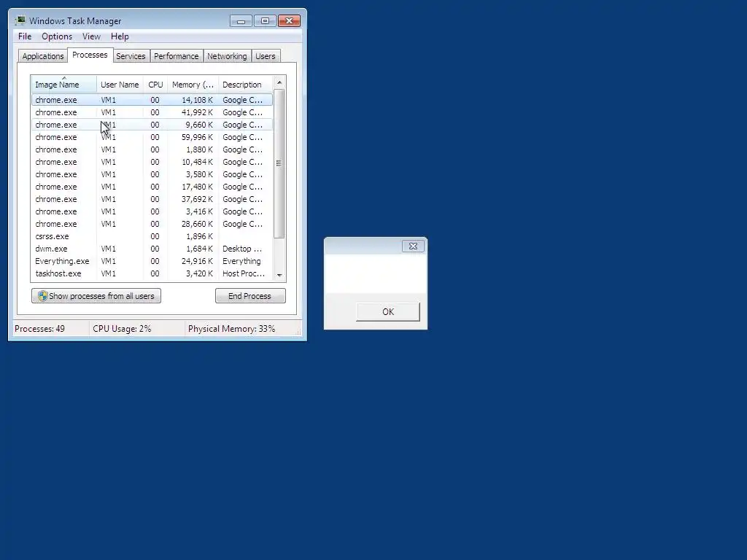This screenshot has height=560, width=747.
Task: Select chrome.exe using 37,692 K memory
Action: [152, 199]
